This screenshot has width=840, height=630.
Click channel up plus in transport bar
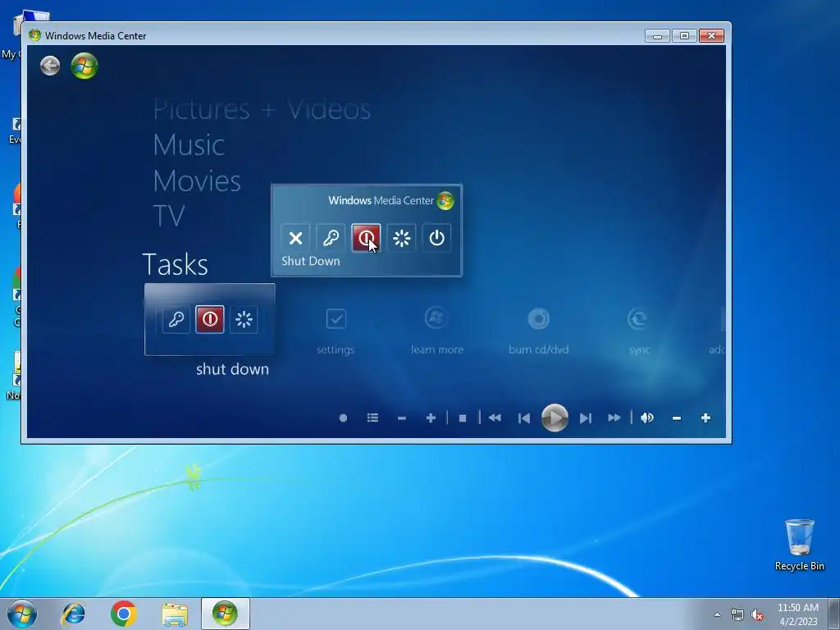point(431,418)
